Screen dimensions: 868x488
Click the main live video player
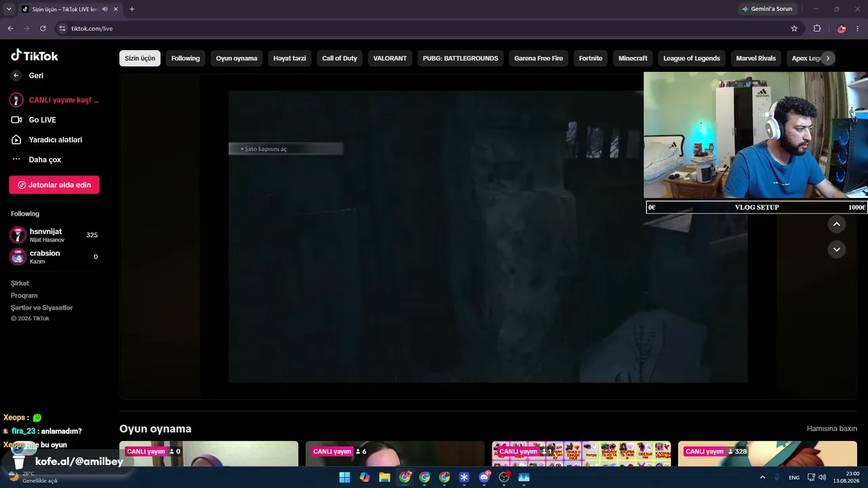pos(488,237)
